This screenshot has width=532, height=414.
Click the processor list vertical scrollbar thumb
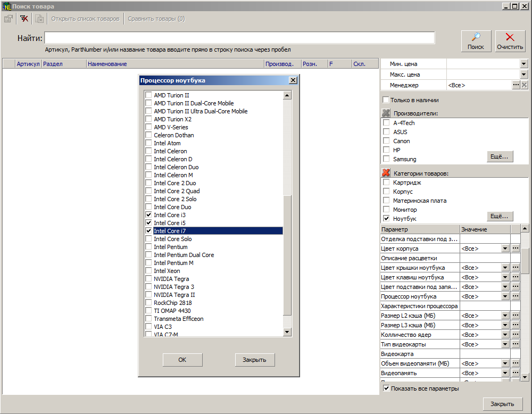[x=287, y=255]
